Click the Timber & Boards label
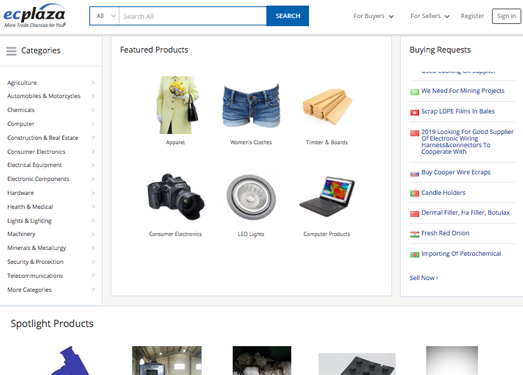The height and width of the screenshot is (375, 523). (327, 142)
